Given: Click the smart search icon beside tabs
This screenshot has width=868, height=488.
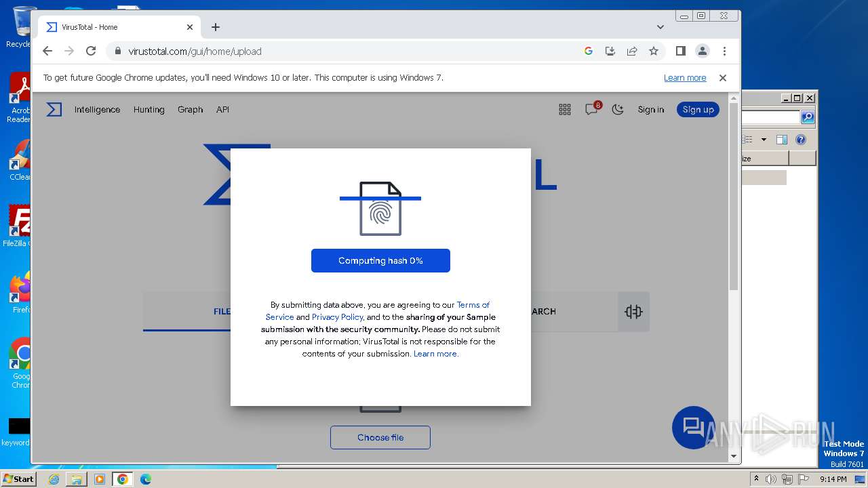Looking at the screenshot, I should pyautogui.click(x=633, y=312).
